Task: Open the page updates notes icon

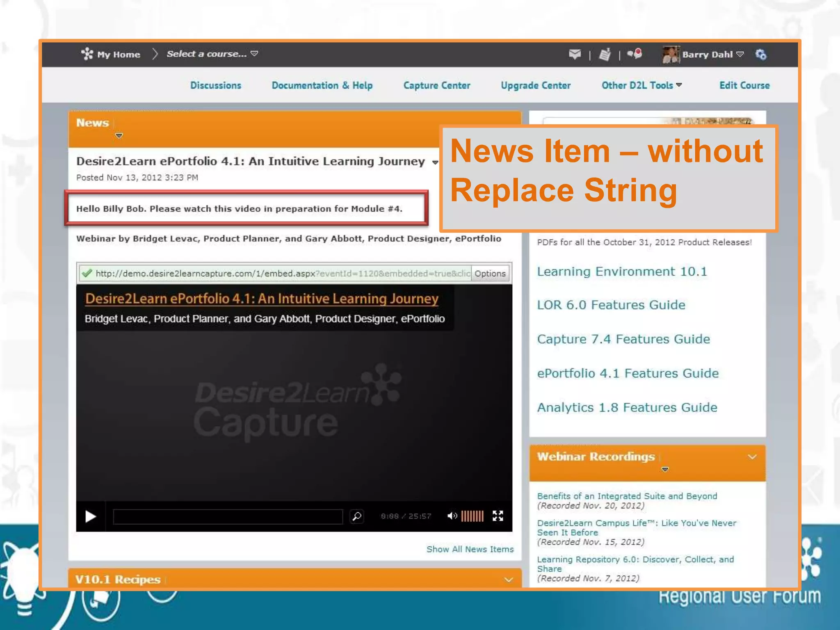Action: [x=605, y=54]
